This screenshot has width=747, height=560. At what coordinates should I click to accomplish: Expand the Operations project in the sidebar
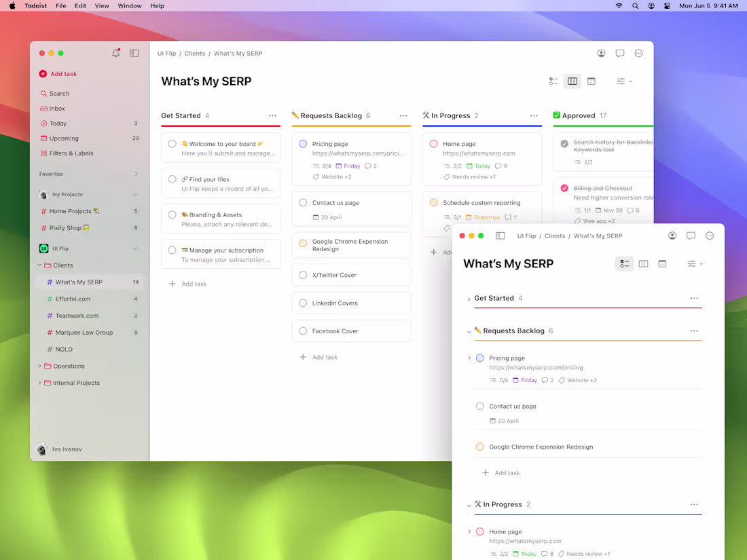tap(39, 366)
